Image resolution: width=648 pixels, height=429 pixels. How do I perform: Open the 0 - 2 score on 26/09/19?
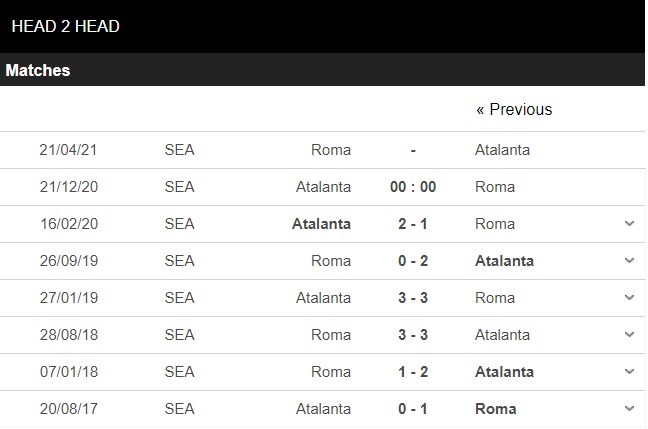pos(413,261)
